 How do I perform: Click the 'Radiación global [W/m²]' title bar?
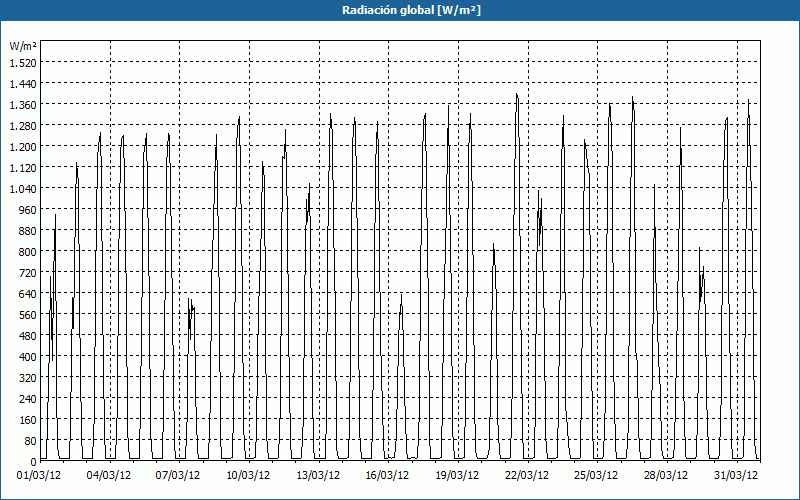(400, 10)
